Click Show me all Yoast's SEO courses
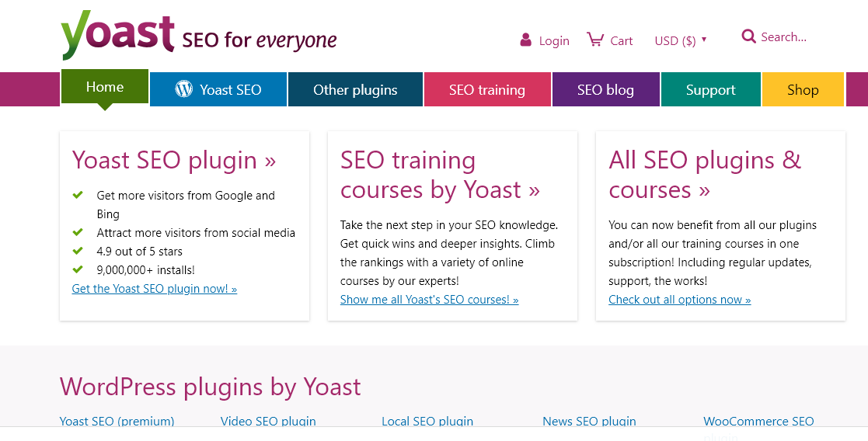 tap(429, 300)
